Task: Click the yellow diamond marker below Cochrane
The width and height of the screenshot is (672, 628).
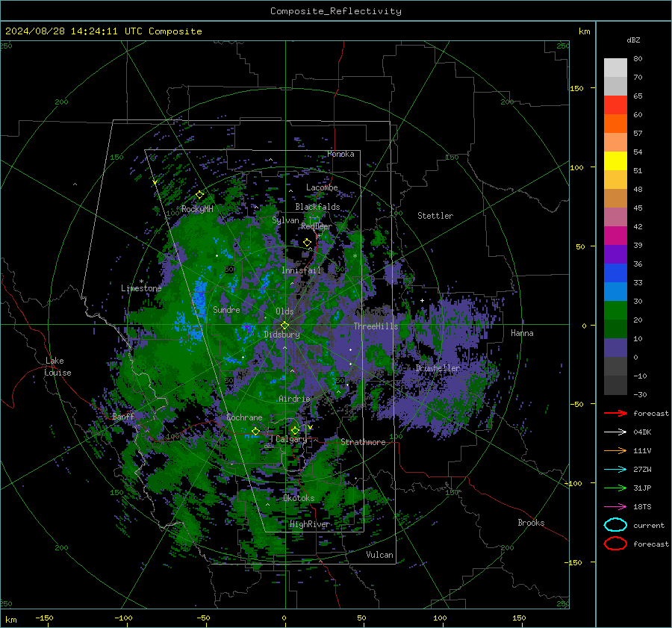Action: [x=256, y=432]
